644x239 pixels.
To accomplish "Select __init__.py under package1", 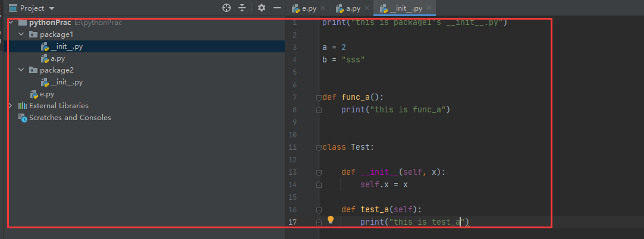I will 67,46.
